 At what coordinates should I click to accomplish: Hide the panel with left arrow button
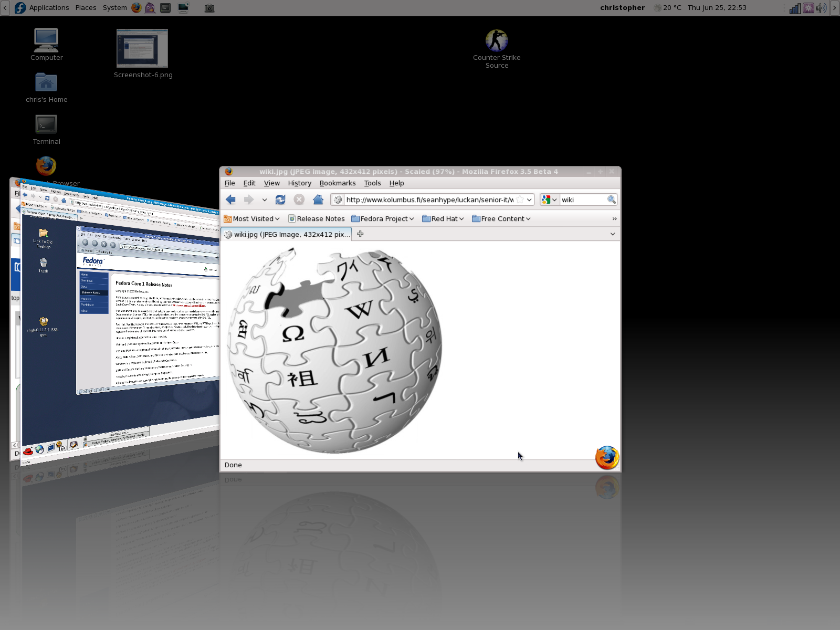coord(5,8)
